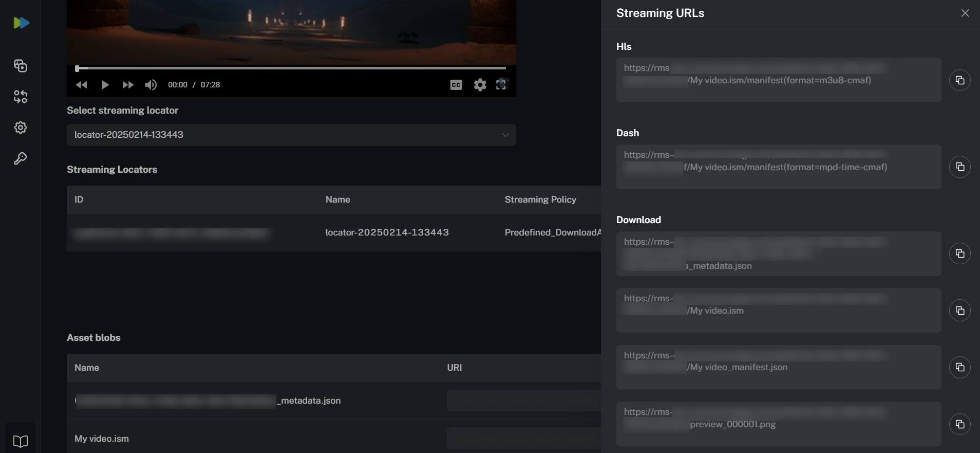Click the Hls URL text box

click(x=779, y=80)
